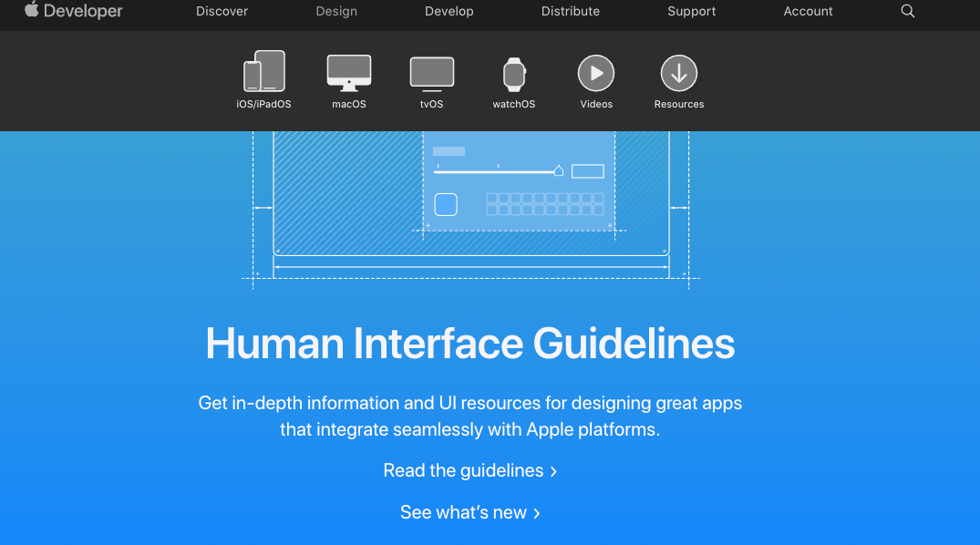Screen dimensions: 980x545
Task: Follow the Read the guidelines link
Action: click(470, 470)
